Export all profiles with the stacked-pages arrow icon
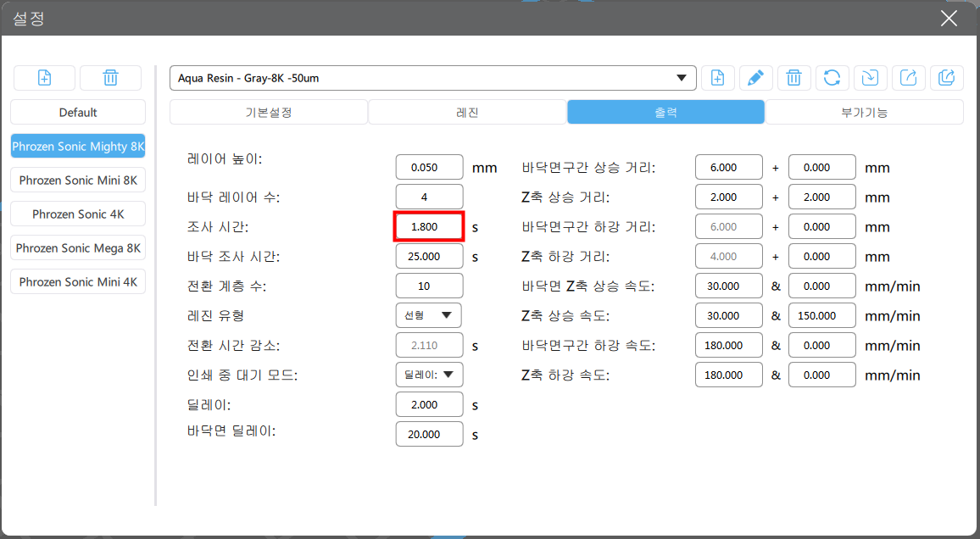This screenshot has width=980, height=539. tap(946, 78)
